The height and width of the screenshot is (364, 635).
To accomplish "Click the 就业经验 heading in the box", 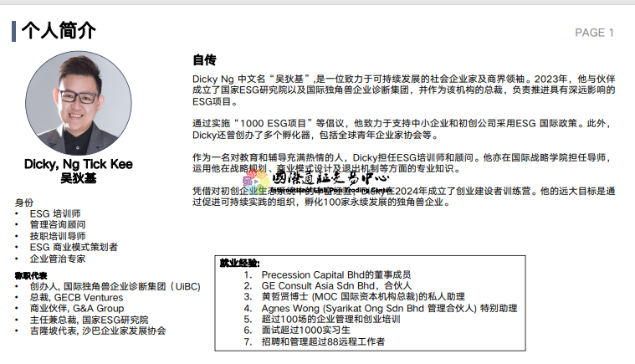I will [x=239, y=262].
